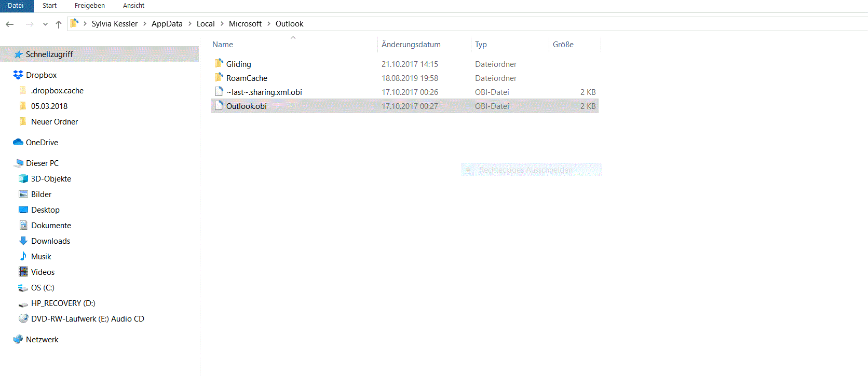Open the recent locations dropdown arrow

45,24
